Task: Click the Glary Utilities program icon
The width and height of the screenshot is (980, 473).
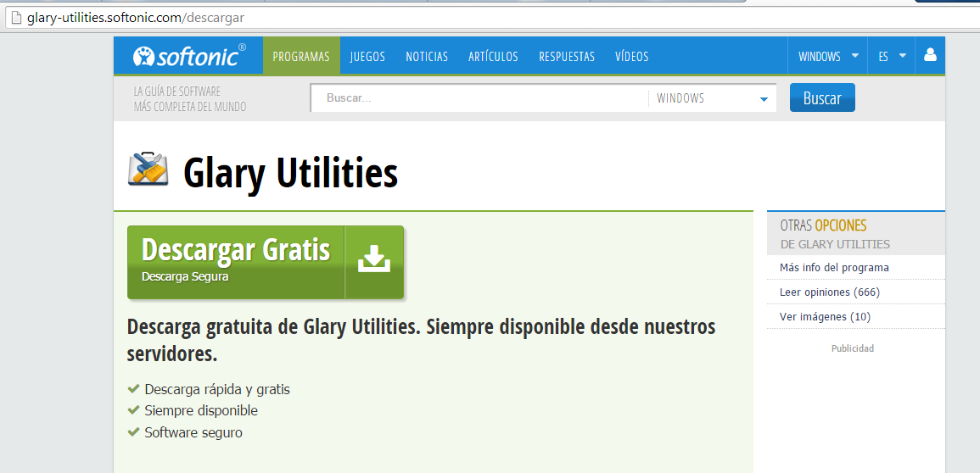Action: click(x=148, y=169)
